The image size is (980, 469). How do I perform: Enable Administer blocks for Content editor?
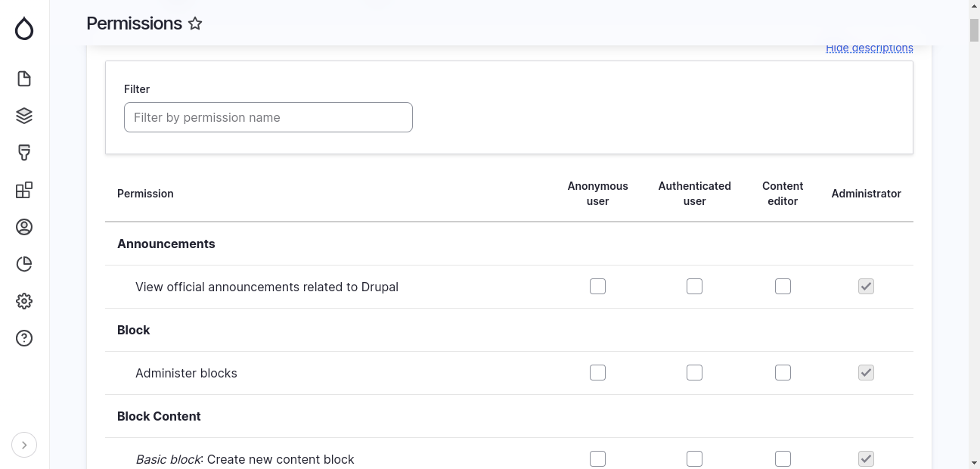[783, 372]
